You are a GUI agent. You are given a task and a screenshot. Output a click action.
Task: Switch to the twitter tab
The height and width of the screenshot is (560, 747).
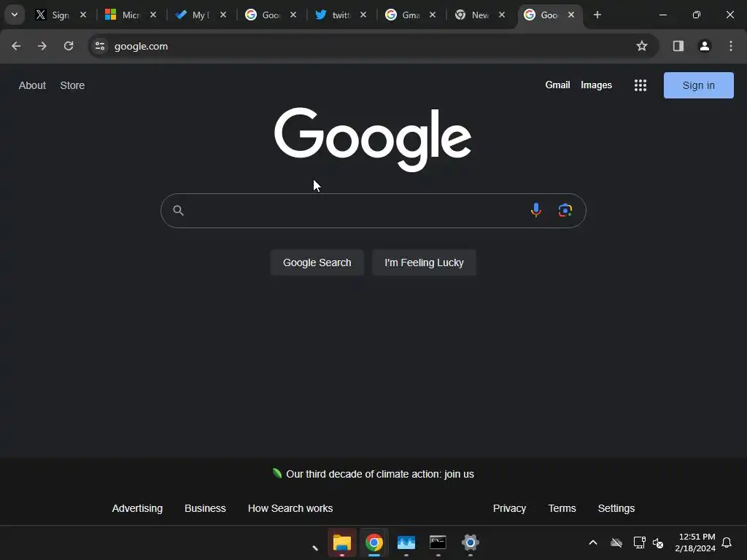pyautogui.click(x=332, y=15)
